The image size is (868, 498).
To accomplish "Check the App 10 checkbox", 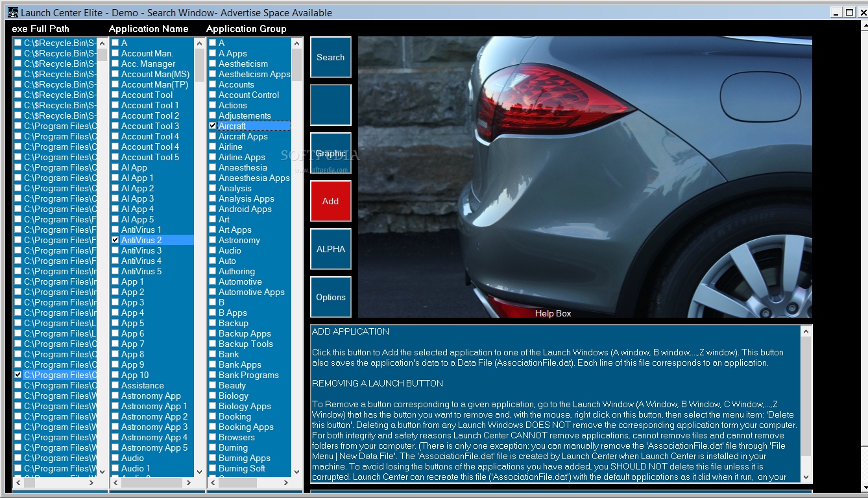I will click(x=115, y=375).
